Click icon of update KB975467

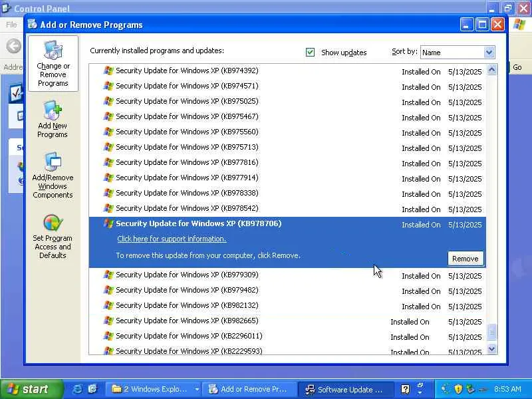click(x=108, y=116)
